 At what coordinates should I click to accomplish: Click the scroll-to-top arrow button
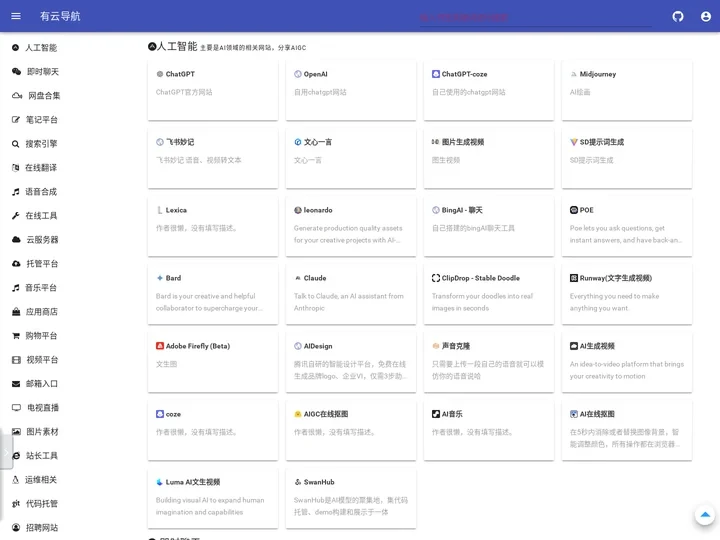click(x=705, y=515)
